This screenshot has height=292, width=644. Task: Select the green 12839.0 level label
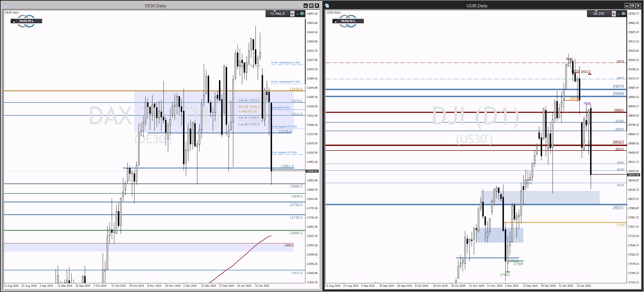297,196
